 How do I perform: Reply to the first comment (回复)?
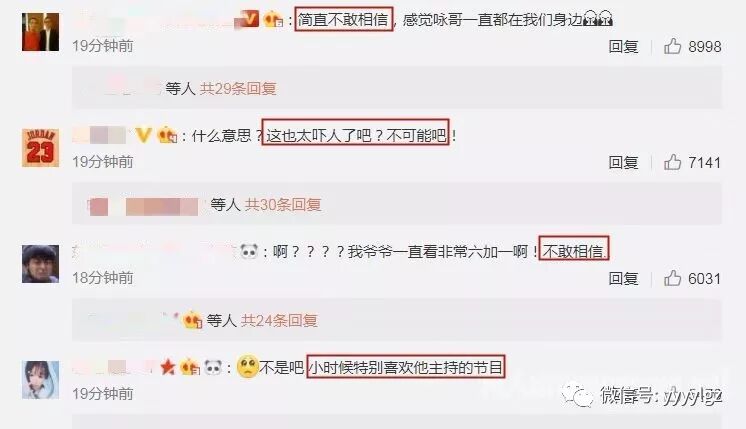tap(623, 47)
